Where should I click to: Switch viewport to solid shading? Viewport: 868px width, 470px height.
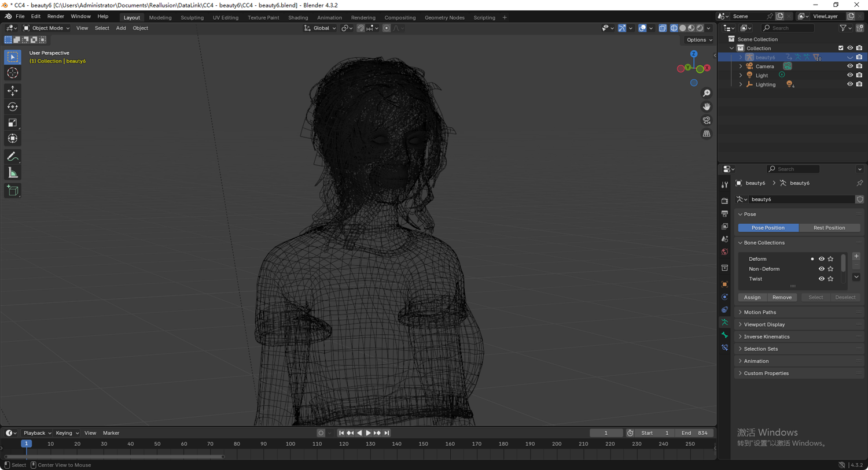[682, 28]
